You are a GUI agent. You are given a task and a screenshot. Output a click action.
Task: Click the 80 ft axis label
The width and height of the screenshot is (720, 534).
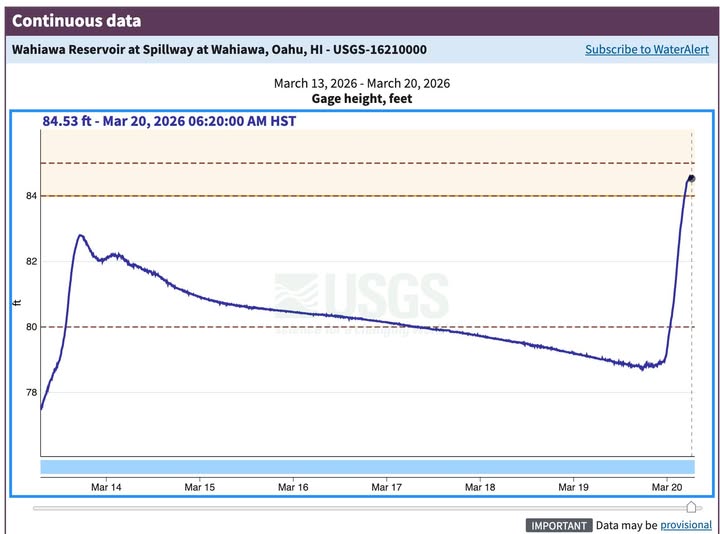pyautogui.click(x=31, y=327)
